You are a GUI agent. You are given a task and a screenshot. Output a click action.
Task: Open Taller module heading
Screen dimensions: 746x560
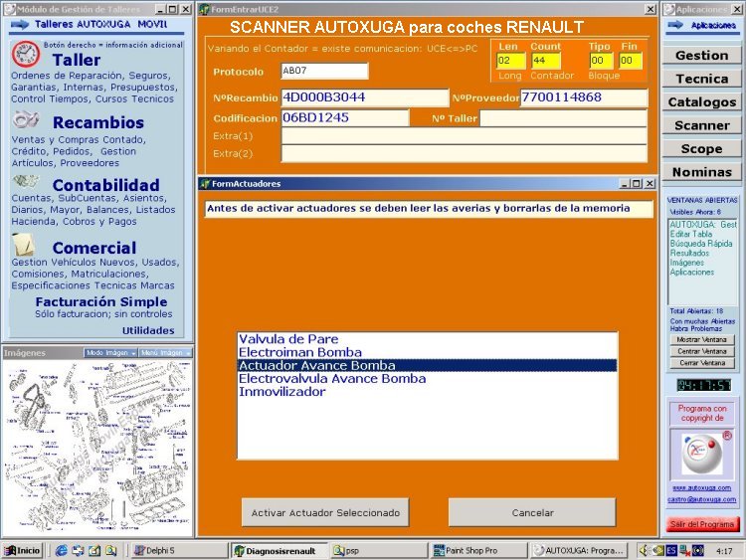pyautogui.click(x=77, y=60)
